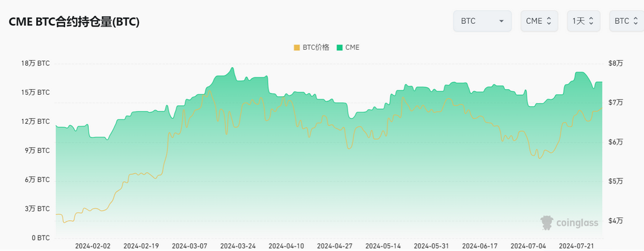Expand the CME exchange selector
The image size is (644, 251).
click(x=539, y=21)
